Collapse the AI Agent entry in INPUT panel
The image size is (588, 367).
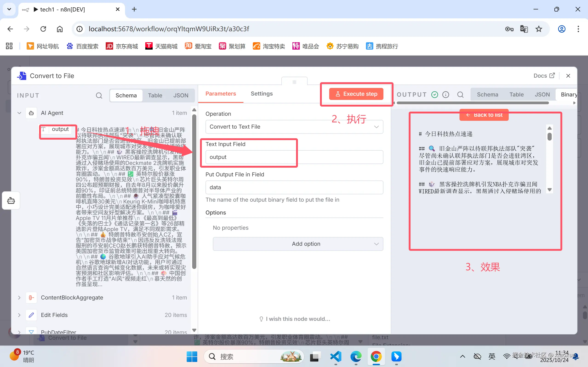[19, 113]
